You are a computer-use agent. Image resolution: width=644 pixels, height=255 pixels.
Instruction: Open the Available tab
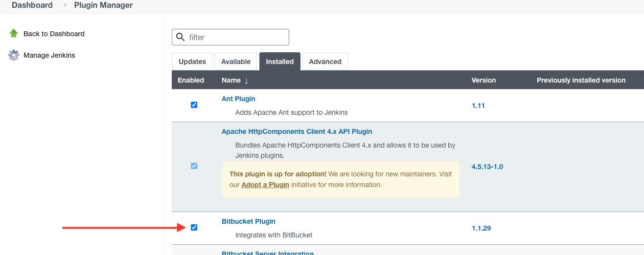(236, 62)
